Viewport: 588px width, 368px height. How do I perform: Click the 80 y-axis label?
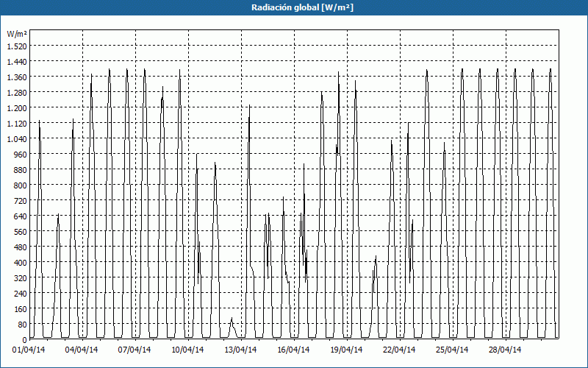pyautogui.click(x=23, y=324)
